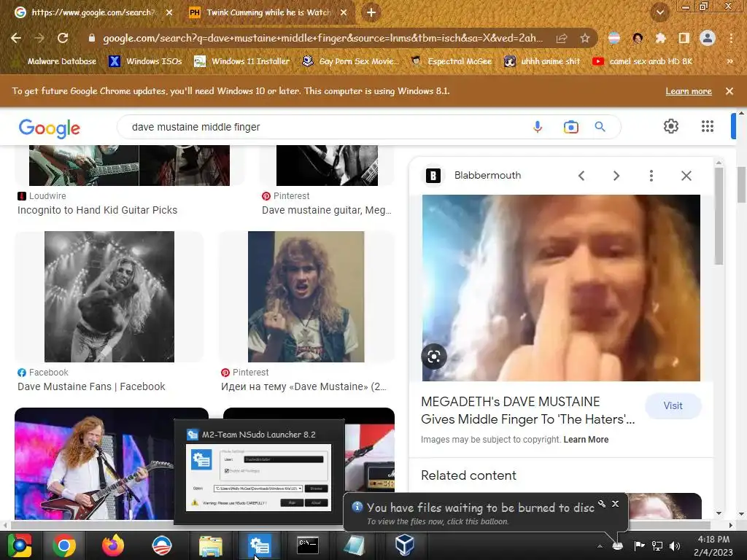Open File Explorer from the taskbar

coord(210,545)
